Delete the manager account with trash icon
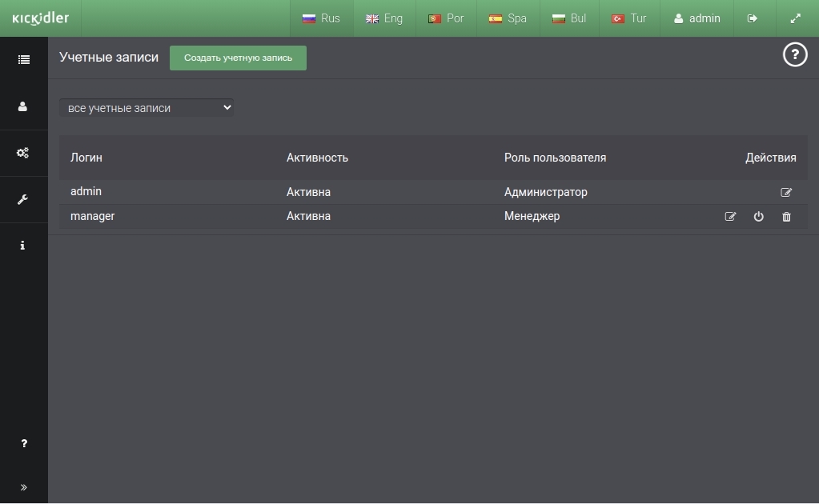Screen dimensions: 819x504 [x=786, y=217]
